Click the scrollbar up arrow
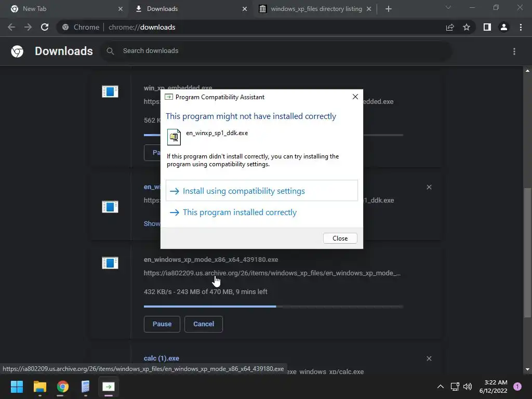This screenshot has width=532, height=399. [527, 71]
